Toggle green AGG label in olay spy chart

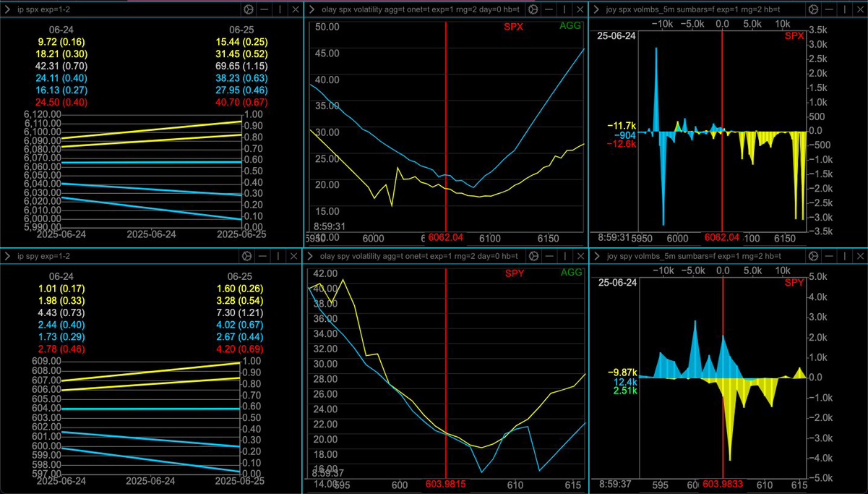coord(570,273)
